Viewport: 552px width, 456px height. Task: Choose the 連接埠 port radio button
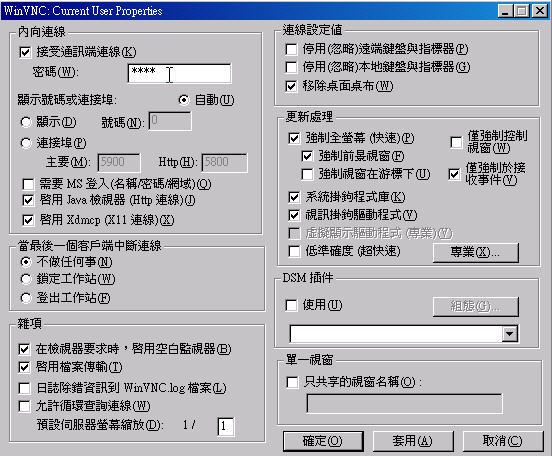(x=26, y=143)
